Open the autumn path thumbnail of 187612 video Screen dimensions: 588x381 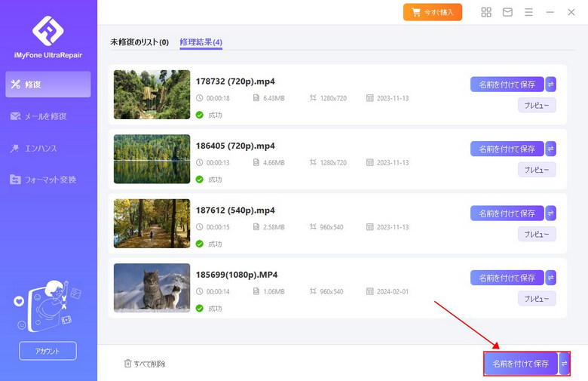(x=152, y=223)
